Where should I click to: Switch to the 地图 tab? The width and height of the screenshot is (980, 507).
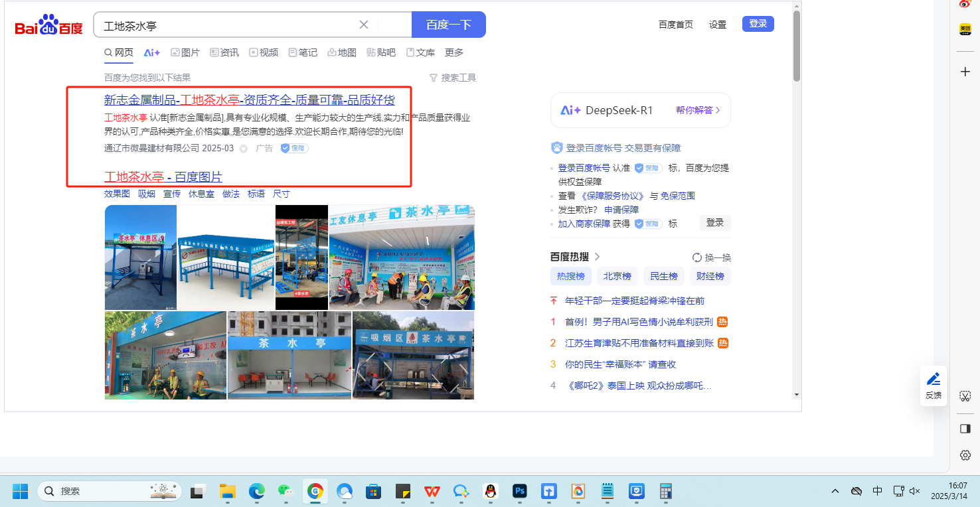pos(342,52)
